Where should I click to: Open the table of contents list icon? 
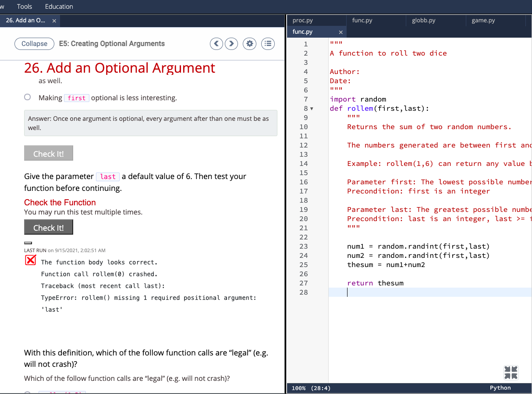coord(268,43)
